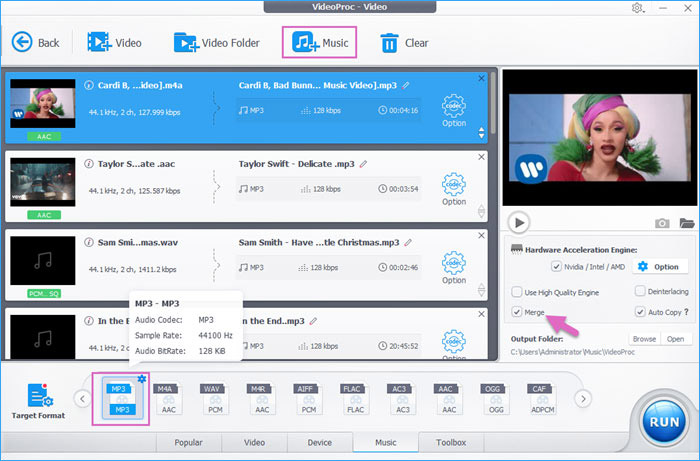Enable Deinterlacing checkbox
The height and width of the screenshot is (461, 700).
click(640, 291)
